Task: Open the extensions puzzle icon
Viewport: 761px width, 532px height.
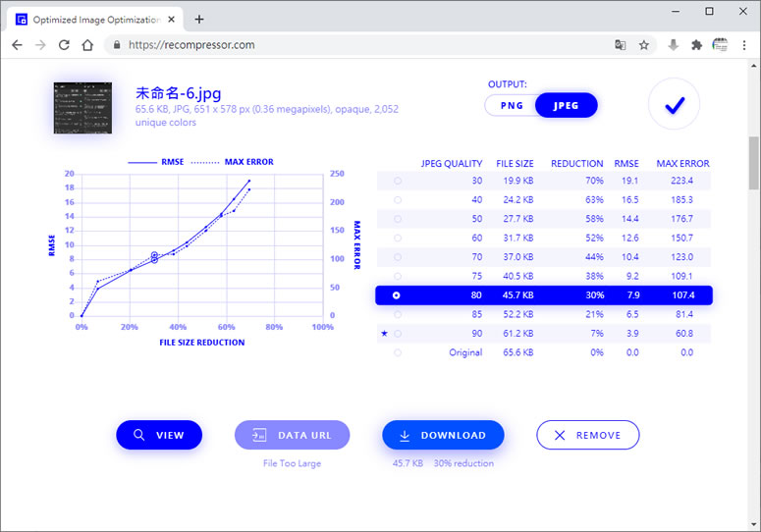Action: (696, 45)
